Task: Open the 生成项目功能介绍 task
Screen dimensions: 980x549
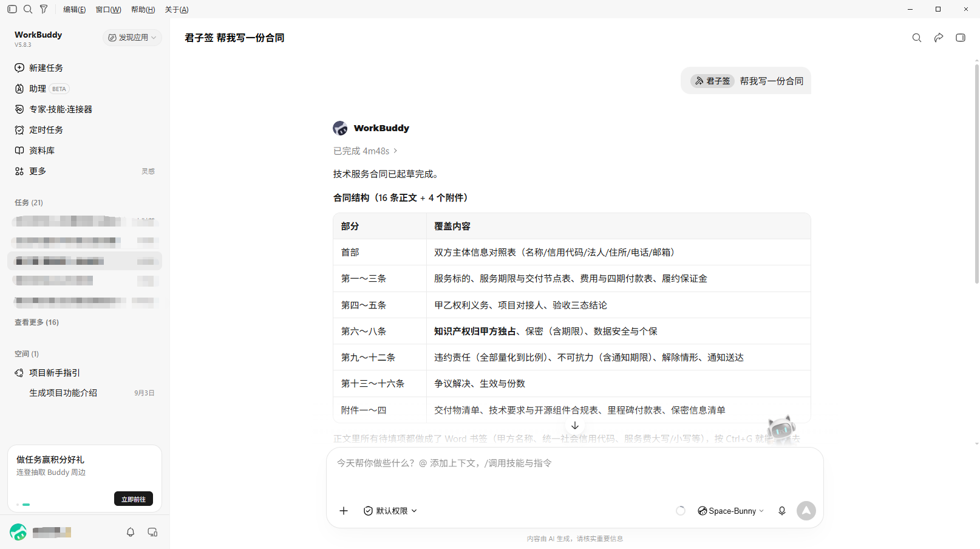Action: point(63,393)
